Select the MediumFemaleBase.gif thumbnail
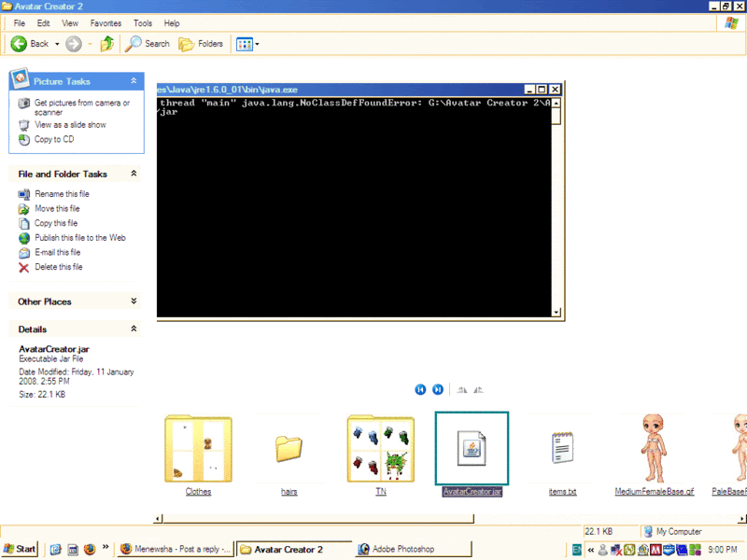Image resolution: width=747 pixels, height=560 pixels. point(654,448)
